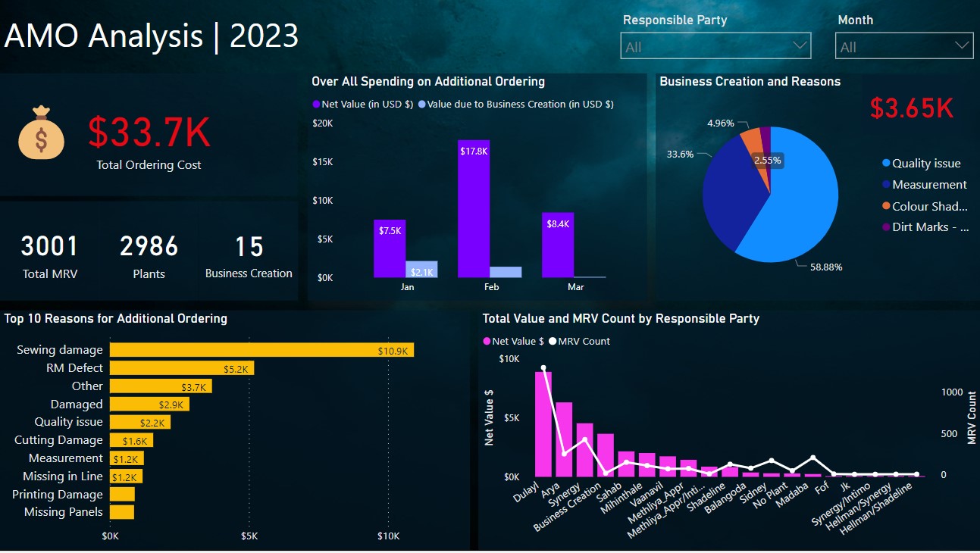Select the Quality issue legend marker
The width and height of the screenshot is (980, 553).
(886, 164)
